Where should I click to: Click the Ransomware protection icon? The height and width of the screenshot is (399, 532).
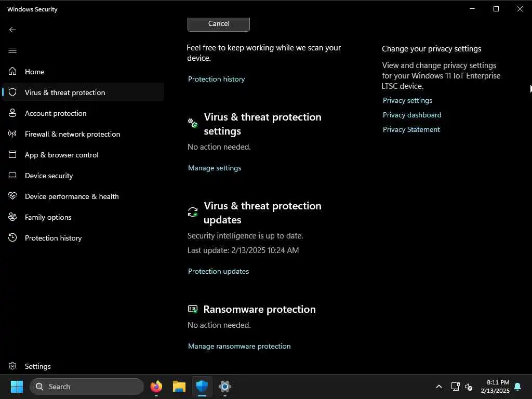tap(193, 309)
